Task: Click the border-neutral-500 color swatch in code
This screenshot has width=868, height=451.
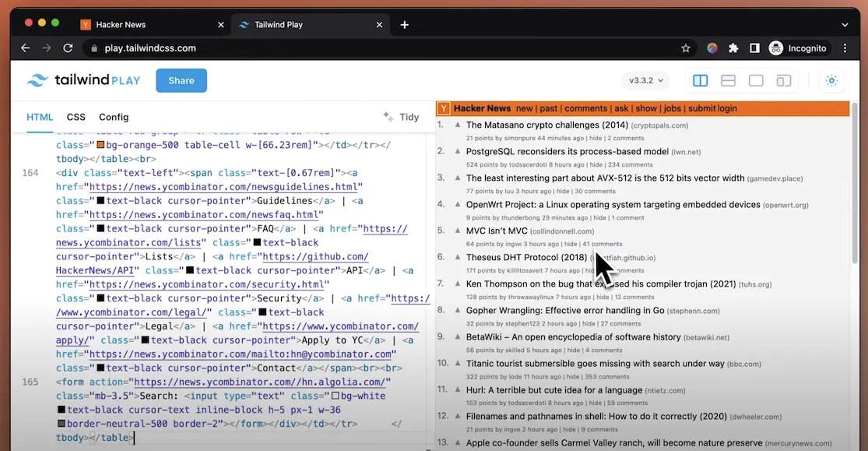Action: [61, 424]
